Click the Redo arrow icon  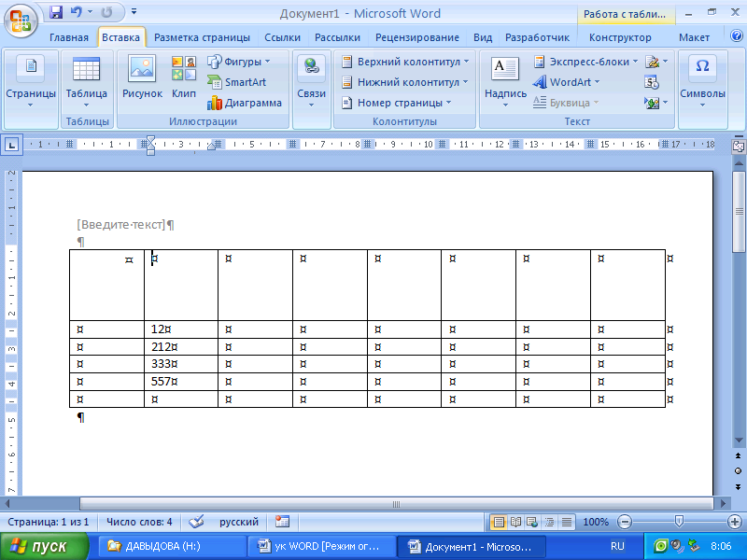[106, 12]
